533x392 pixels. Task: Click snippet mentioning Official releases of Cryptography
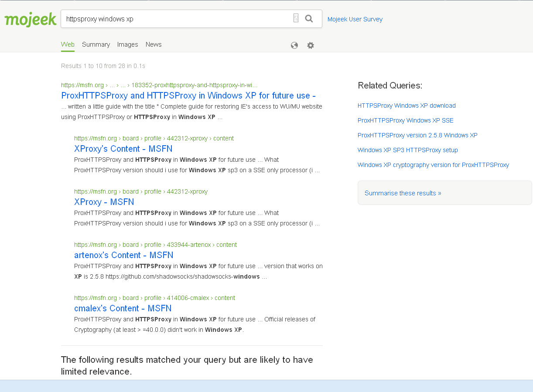pyautogui.click(x=195, y=324)
